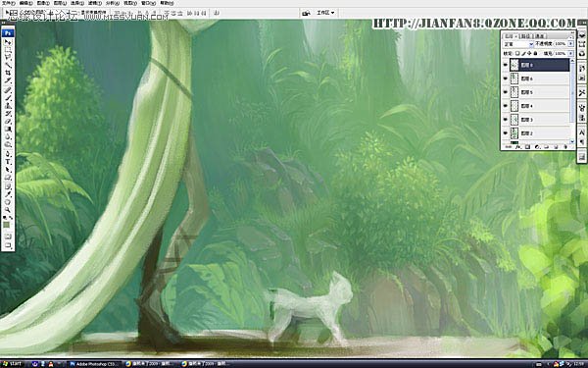The height and width of the screenshot is (368, 588).
Task: Click the Layers list scroll-up arrow
Action: [x=572, y=61]
